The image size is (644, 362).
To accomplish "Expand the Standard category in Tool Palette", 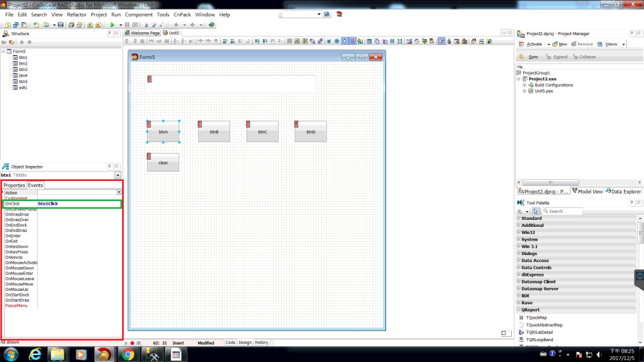I will [519, 218].
